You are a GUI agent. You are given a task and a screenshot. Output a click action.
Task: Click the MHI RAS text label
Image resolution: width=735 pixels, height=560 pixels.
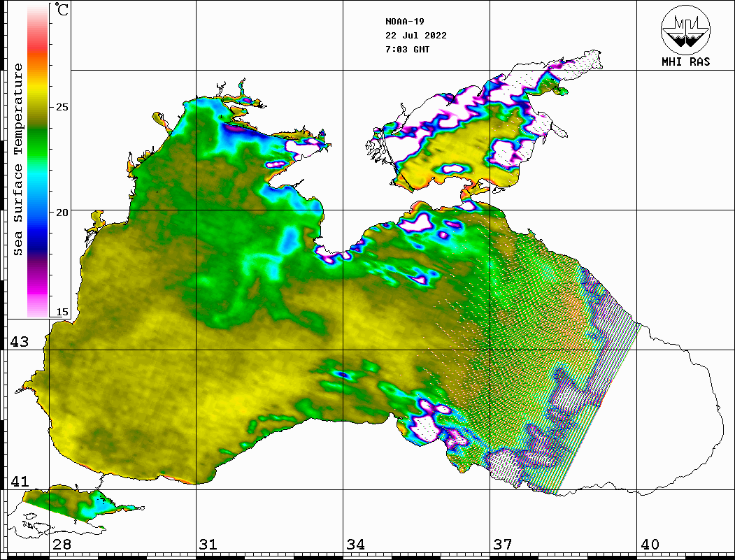pyautogui.click(x=686, y=62)
